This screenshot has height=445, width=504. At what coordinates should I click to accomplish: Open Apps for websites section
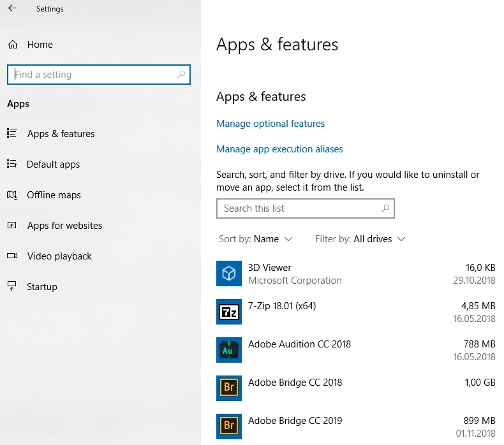tap(64, 226)
